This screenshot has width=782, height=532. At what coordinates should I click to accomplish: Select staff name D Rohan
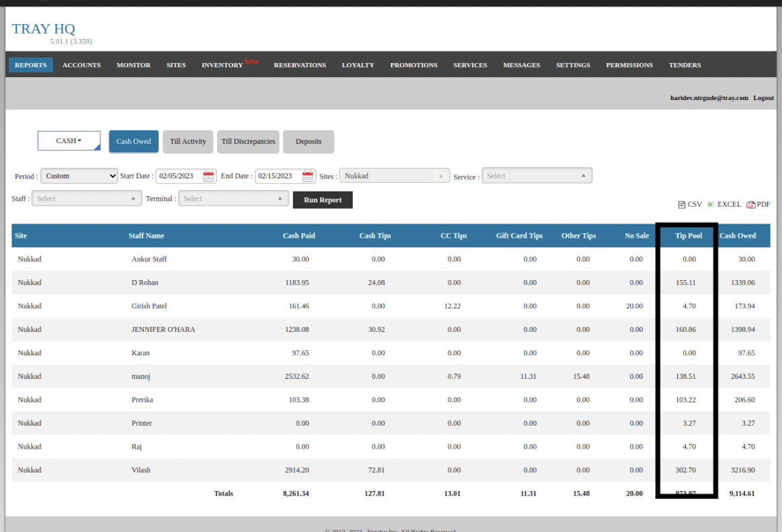(x=144, y=282)
